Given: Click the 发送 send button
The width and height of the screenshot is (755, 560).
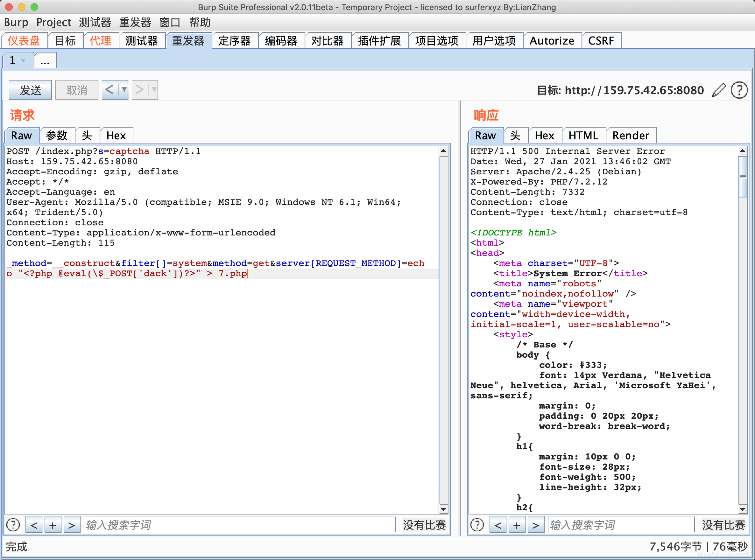Looking at the screenshot, I should (31, 90).
